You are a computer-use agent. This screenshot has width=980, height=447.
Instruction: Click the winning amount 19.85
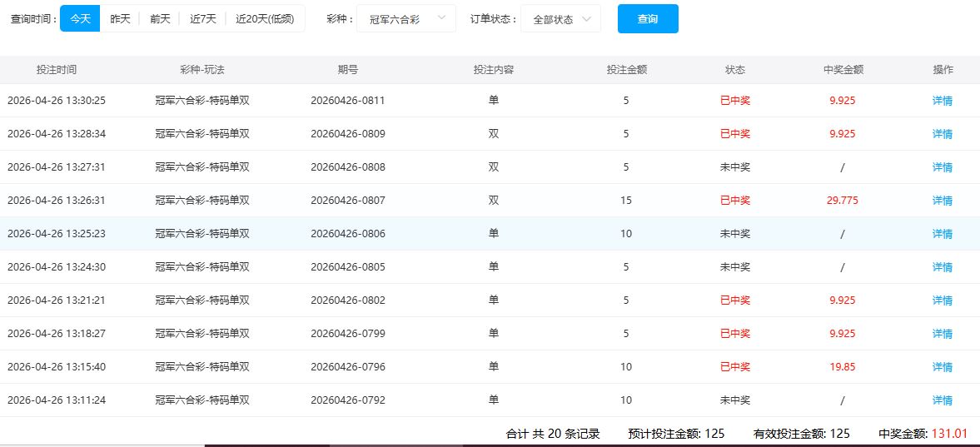(x=843, y=367)
